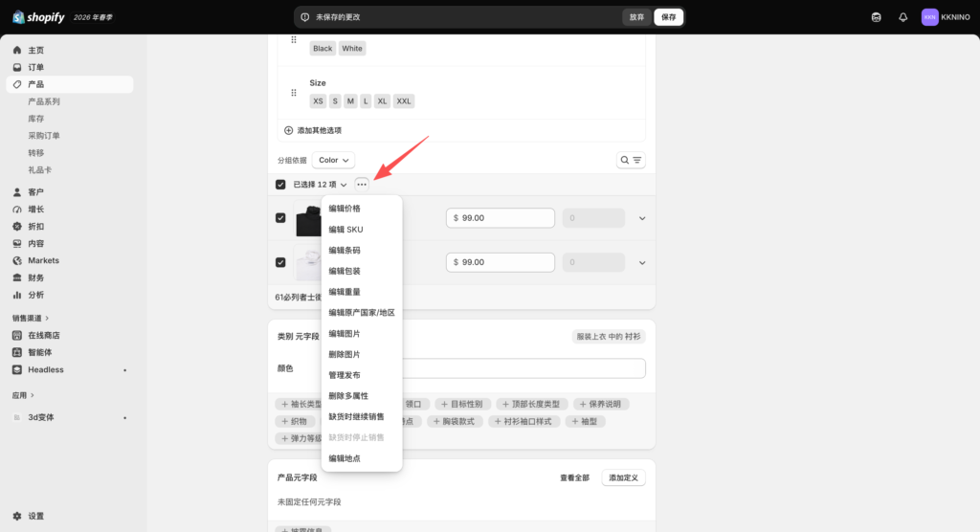Choose 删除图片 from the menu
Viewport: 980px width, 532px height.
[x=361, y=354]
